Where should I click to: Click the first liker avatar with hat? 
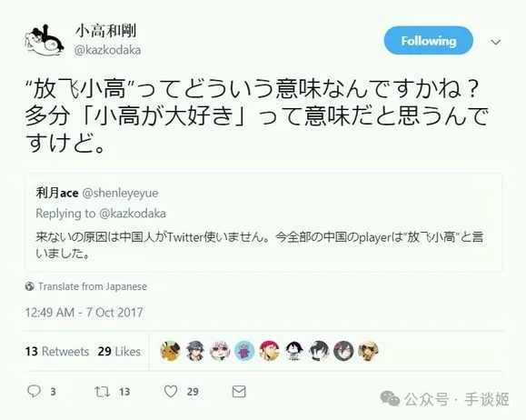click(x=171, y=351)
